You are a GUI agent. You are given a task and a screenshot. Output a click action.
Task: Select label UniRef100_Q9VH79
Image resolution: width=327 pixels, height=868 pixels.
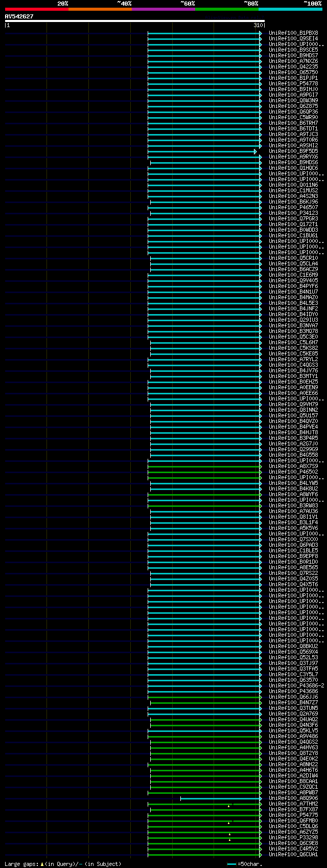pos(293,404)
